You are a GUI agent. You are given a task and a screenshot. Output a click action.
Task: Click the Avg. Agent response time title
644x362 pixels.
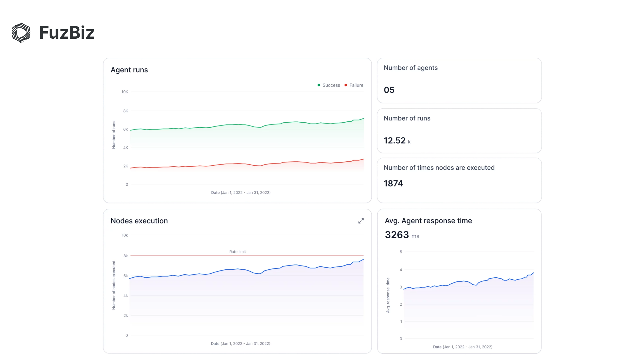point(428,221)
